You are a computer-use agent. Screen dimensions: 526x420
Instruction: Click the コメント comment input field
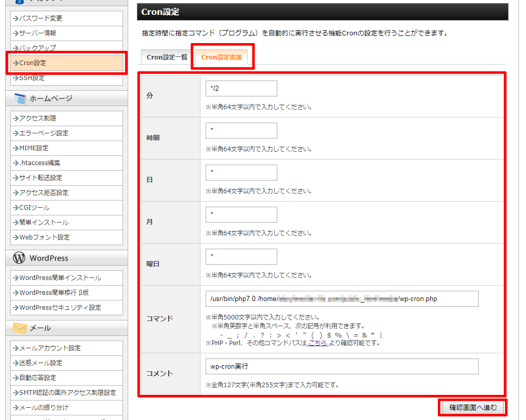(341, 367)
